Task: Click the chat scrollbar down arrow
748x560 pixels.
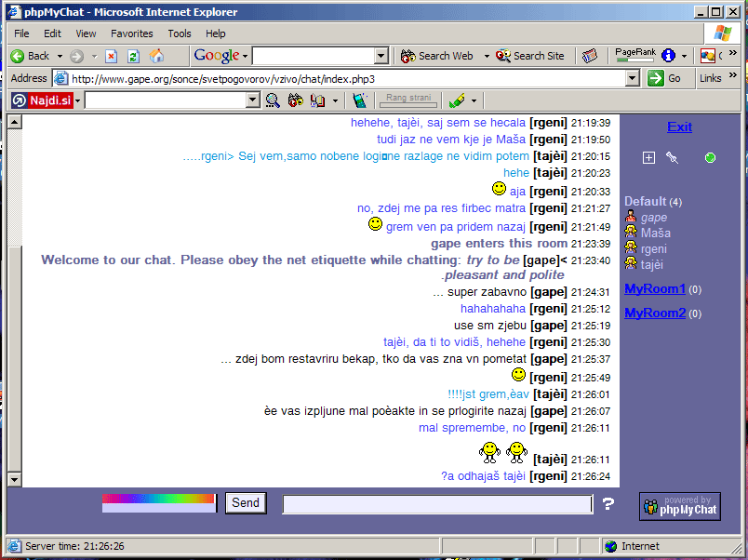Action: pyautogui.click(x=14, y=479)
